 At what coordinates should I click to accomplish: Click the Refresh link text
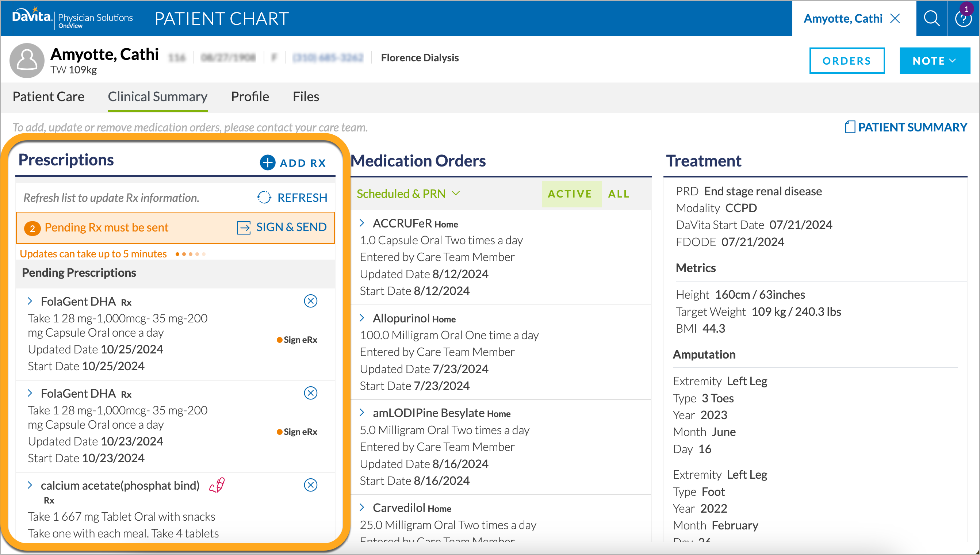tap(302, 198)
